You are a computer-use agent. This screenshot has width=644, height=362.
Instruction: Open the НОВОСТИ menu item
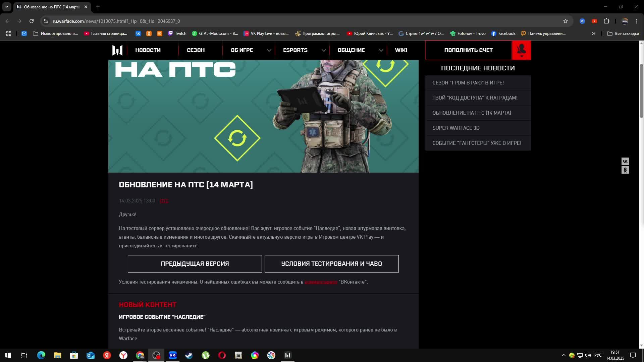pos(148,50)
